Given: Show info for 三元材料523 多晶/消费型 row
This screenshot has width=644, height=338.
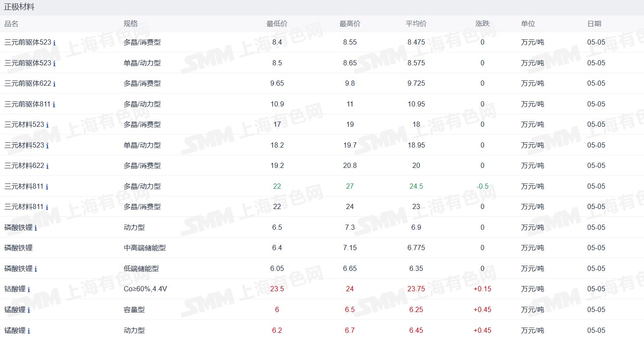Looking at the screenshot, I should 47,125.
